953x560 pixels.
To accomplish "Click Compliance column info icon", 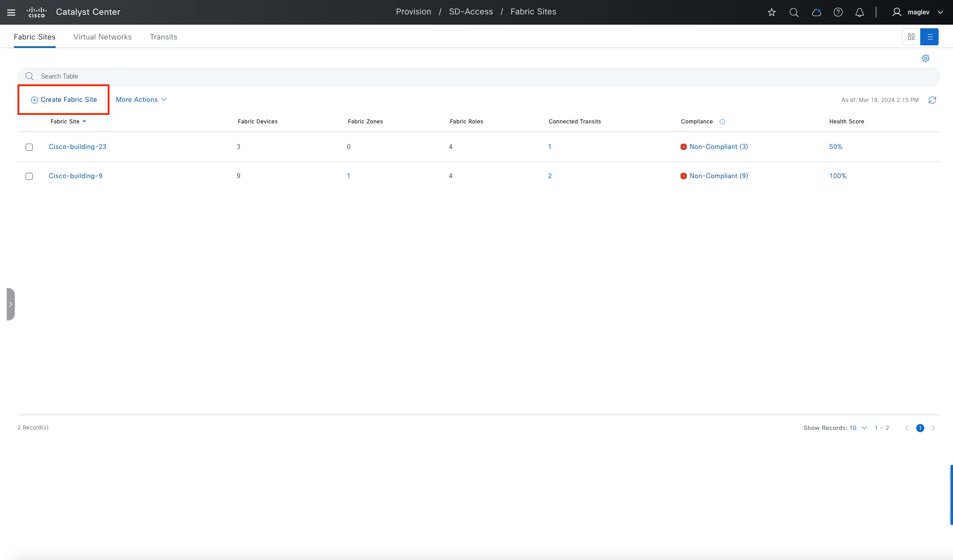I will [722, 122].
